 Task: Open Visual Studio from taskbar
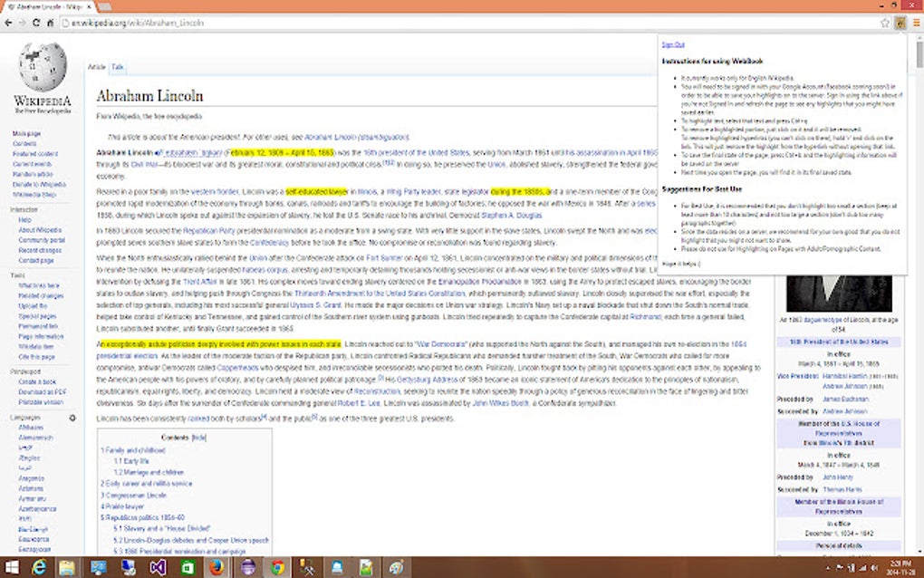158,567
